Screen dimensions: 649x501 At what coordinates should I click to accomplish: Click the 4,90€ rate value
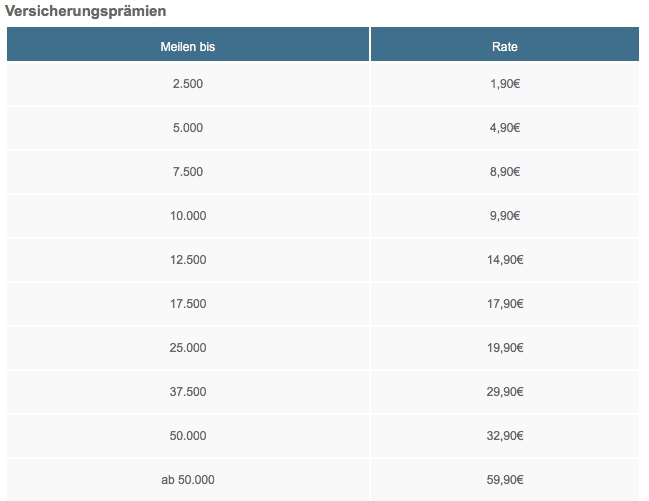[x=505, y=128]
